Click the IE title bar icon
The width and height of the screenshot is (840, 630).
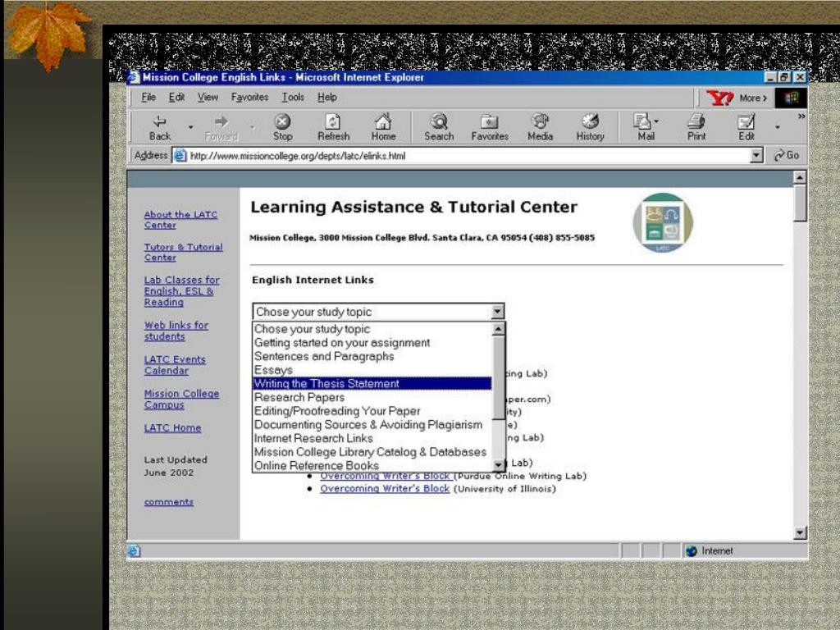pyautogui.click(x=134, y=78)
